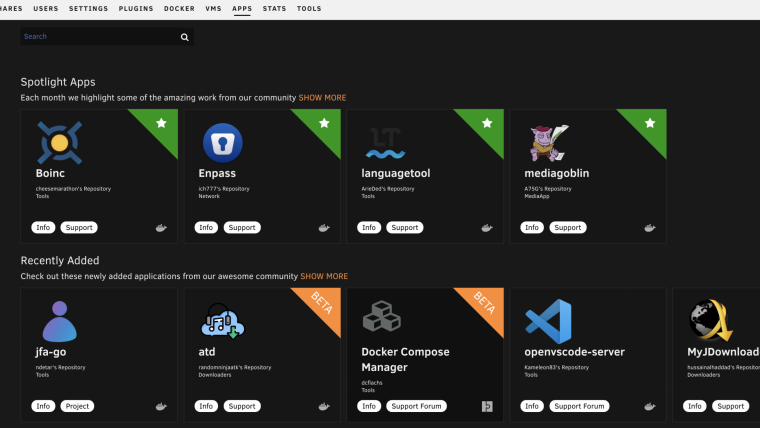The image size is (760, 428).
Task: Open Support for languagetool
Action: [405, 227]
